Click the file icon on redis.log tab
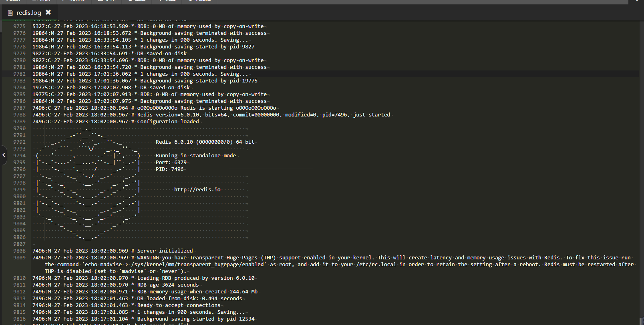 pyautogui.click(x=10, y=13)
